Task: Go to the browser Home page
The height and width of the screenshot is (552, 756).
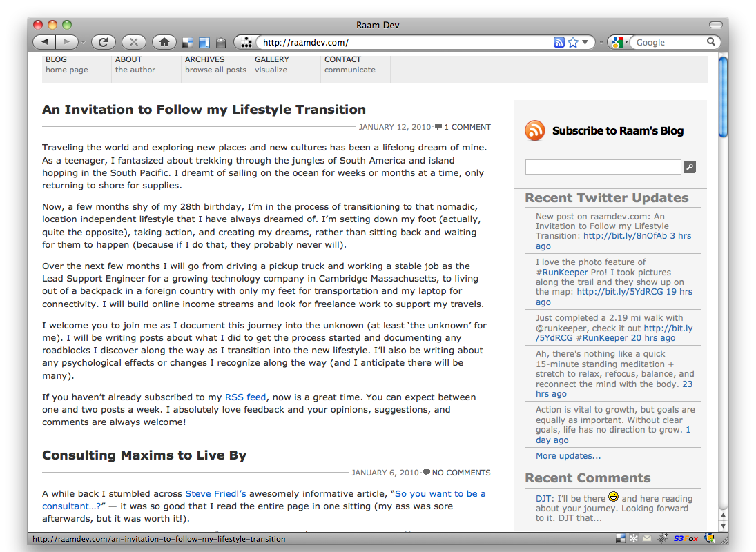Action: click(164, 42)
